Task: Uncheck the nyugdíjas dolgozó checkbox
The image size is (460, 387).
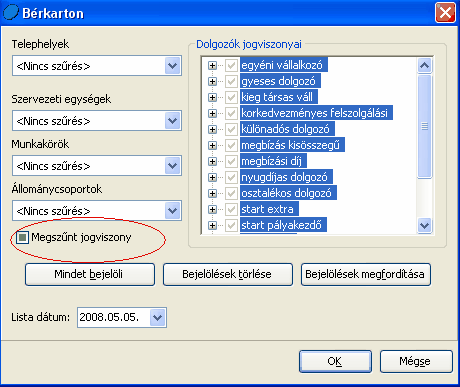Action: pos(231,177)
